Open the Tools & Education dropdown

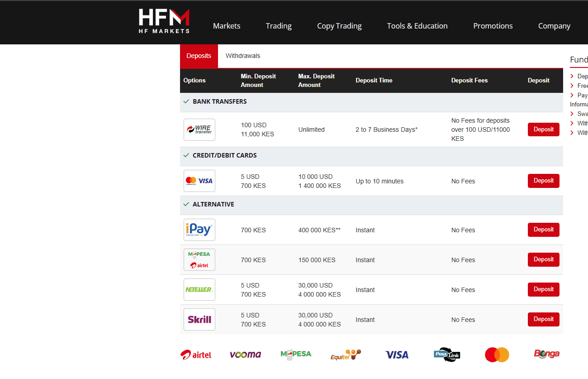coord(417,26)
